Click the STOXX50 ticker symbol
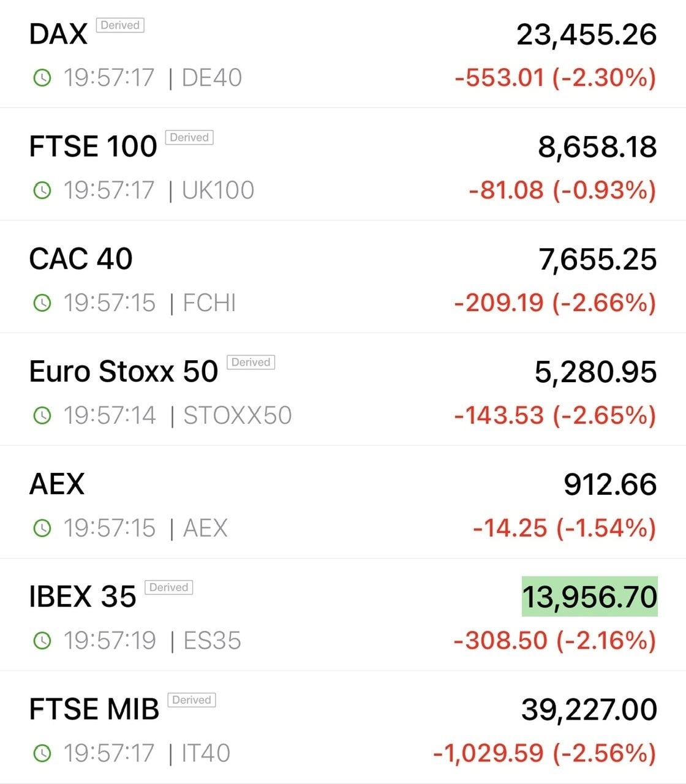Image resolution: width=686 pixels, height=784 pixels. click(x=238, y=415)
